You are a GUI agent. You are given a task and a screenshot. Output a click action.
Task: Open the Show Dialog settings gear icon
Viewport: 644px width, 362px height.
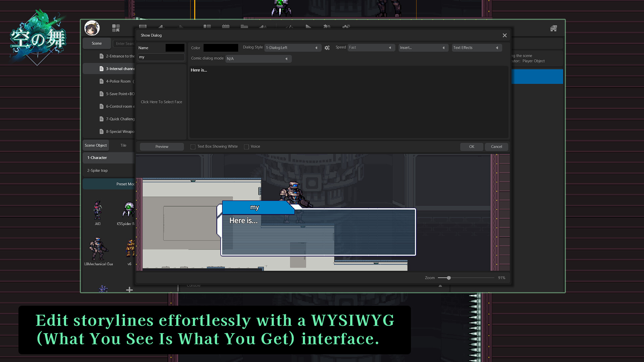coord(327,48)
